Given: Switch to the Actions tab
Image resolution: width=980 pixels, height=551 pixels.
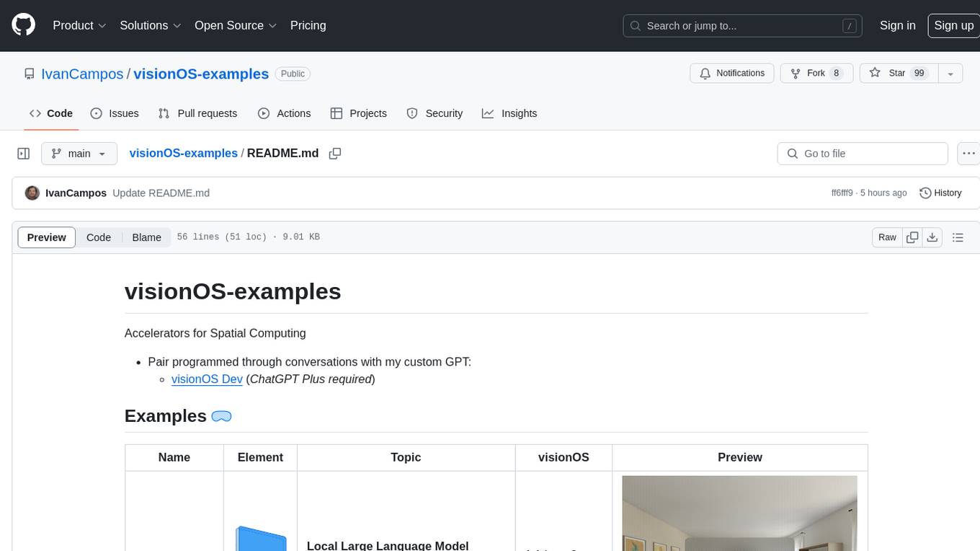Looking at the screenshot, I should [284, 113].
